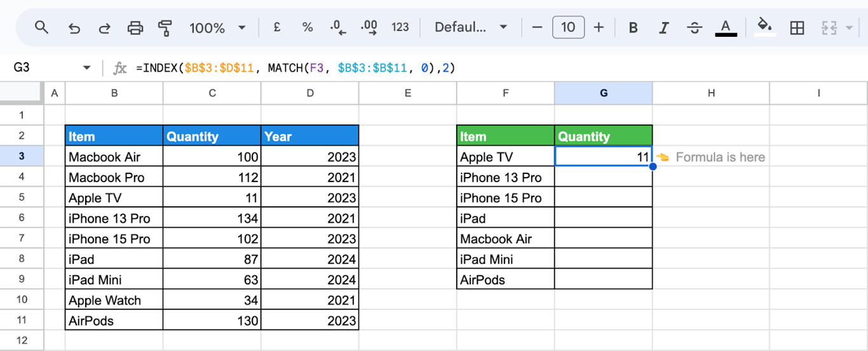Select cell 'Apple TV' in column F

pyautogui.click(x=505, y=157)
